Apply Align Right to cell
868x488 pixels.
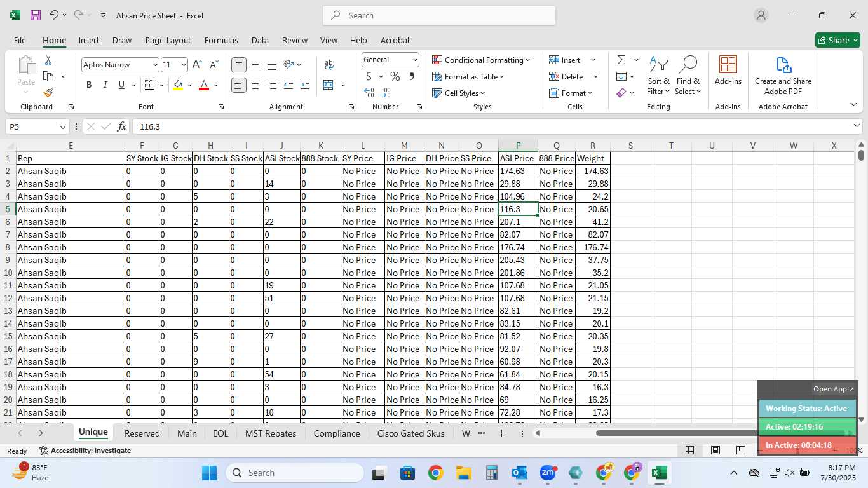coord(272,85)
